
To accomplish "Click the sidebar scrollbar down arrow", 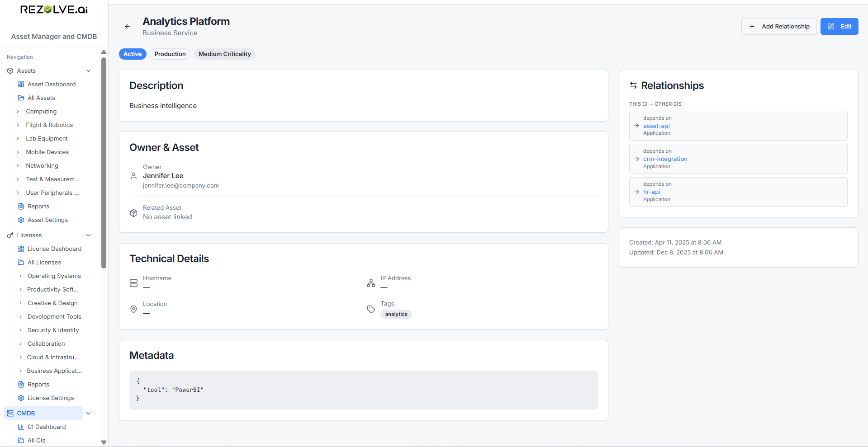I will [104, 442].
